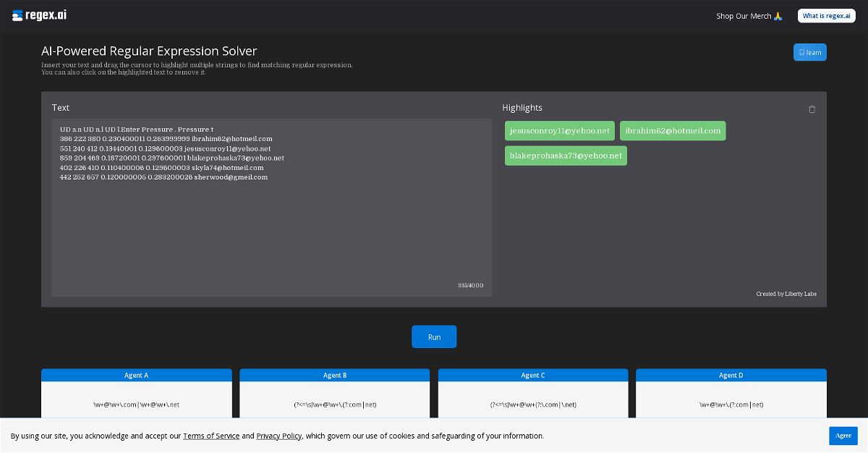Click the Run button
The width and height of the screenshot is (868, 453).
tap(434, 336)
